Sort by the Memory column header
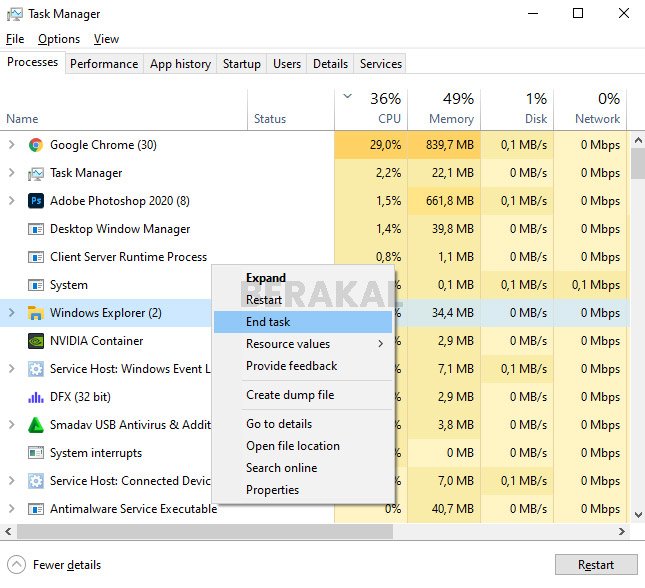Viewport: 645px width, 588px height. (x=444, y=110)
